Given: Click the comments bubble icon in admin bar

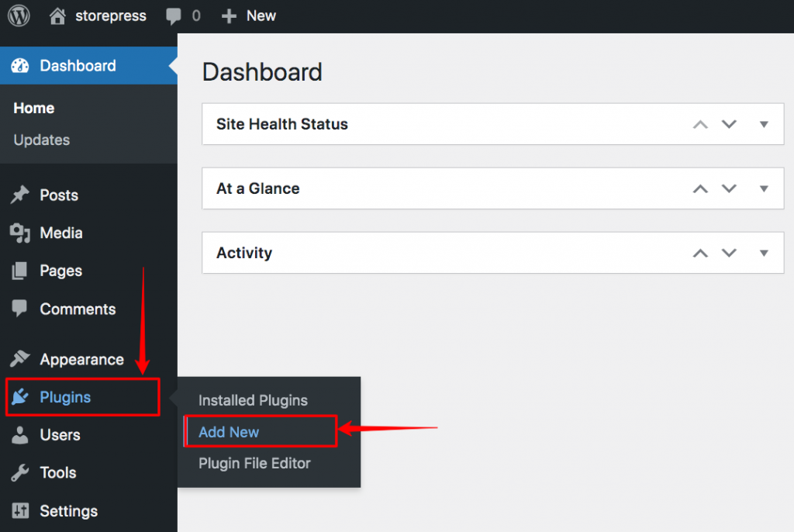Looking at the screenshot, I should 173,16.
